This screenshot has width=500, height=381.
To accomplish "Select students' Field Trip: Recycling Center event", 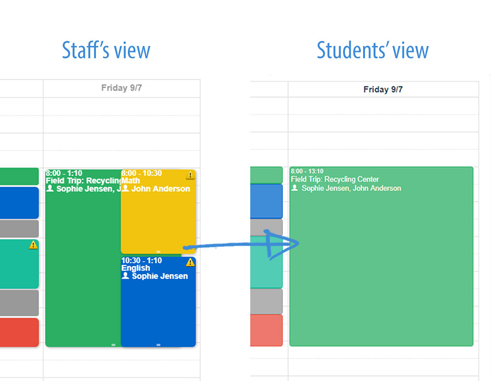I will point(381,256).
